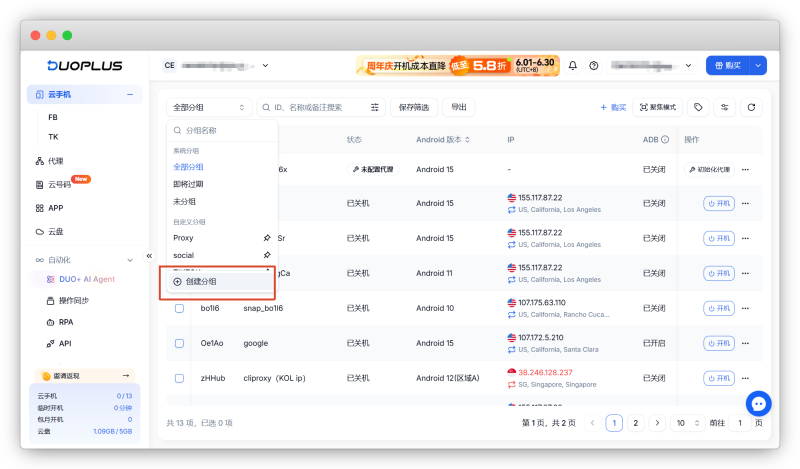Viewport: 800px width, 469px height.
Task: Click the DUOPLUS logo
Action: [85, 65]
